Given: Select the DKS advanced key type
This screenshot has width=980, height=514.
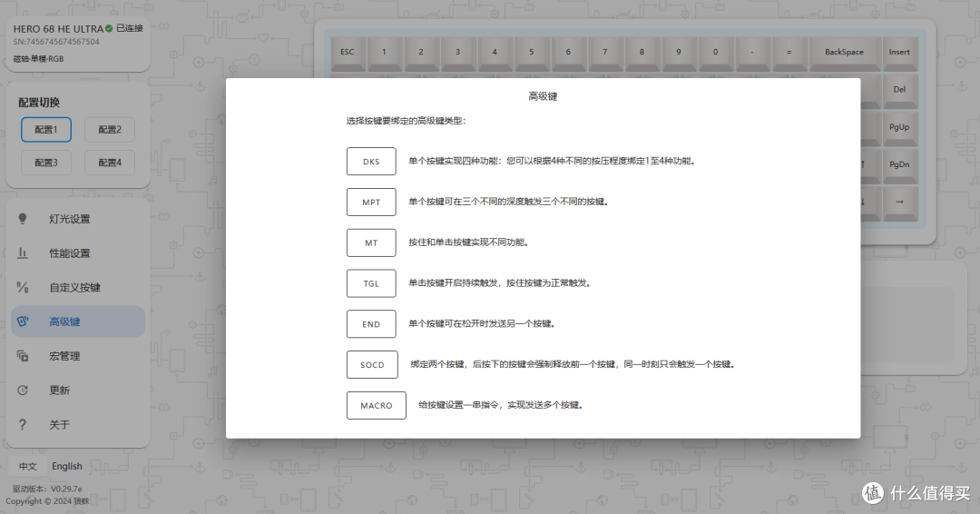Looking at the screenshot, I should click(371, 162).
